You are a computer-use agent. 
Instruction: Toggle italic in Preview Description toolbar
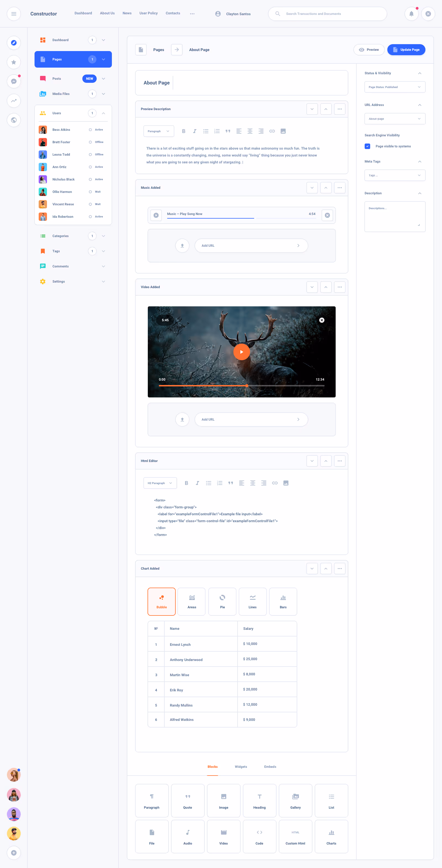194,131
